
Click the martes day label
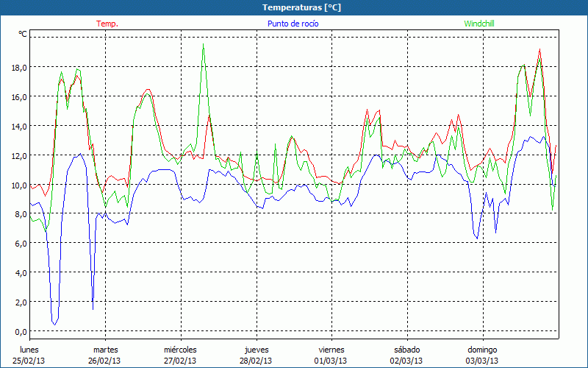point(105,350)
